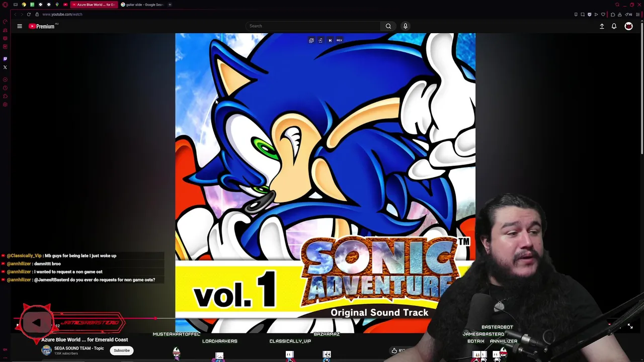Screen dimensions: 644x362
Task: Click the YouTube search magnifier button
Action: click(x=388, y=26)
